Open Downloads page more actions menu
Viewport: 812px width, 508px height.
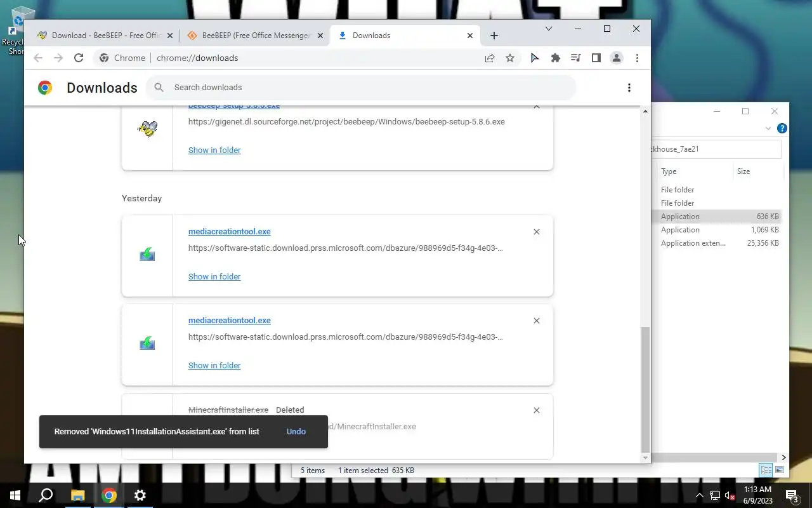pos(629,88)
